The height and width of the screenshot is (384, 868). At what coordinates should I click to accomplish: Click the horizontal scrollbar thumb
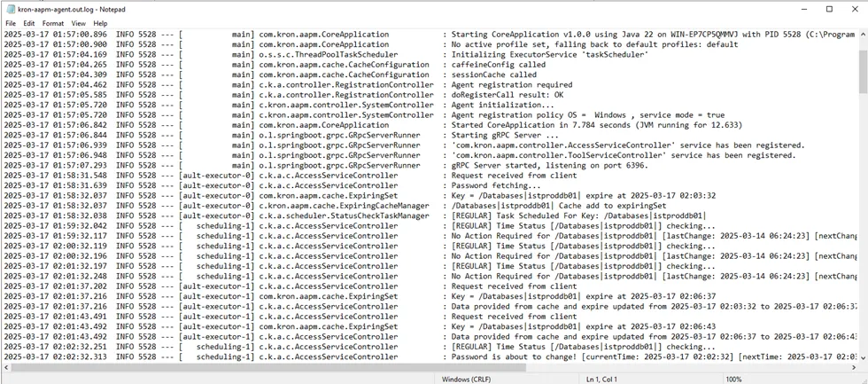click(x=268, y=368)
